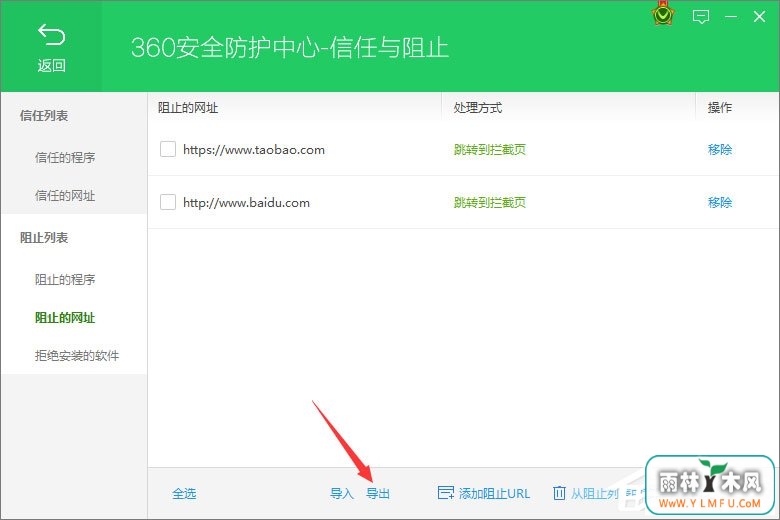The width and height of the screenshot is (780, 520).
Task: Click the https://www.taobao.com URL text
Action: [x=254, y=150]
